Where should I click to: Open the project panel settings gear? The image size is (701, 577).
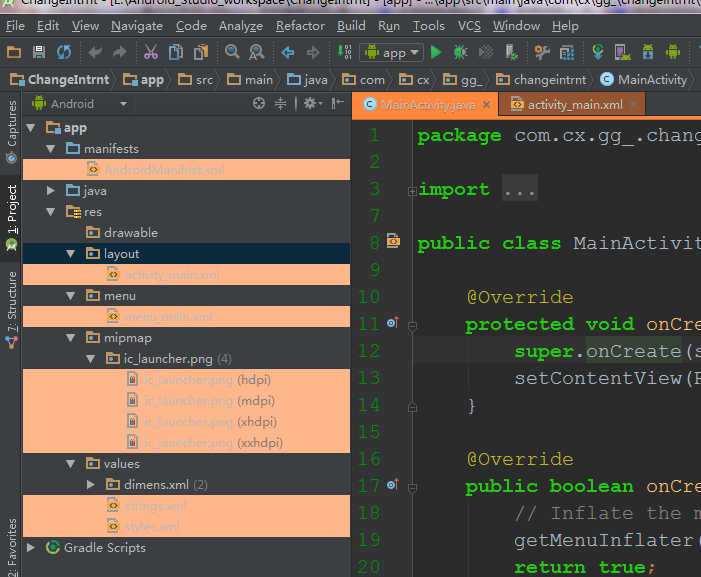[310, 103]
